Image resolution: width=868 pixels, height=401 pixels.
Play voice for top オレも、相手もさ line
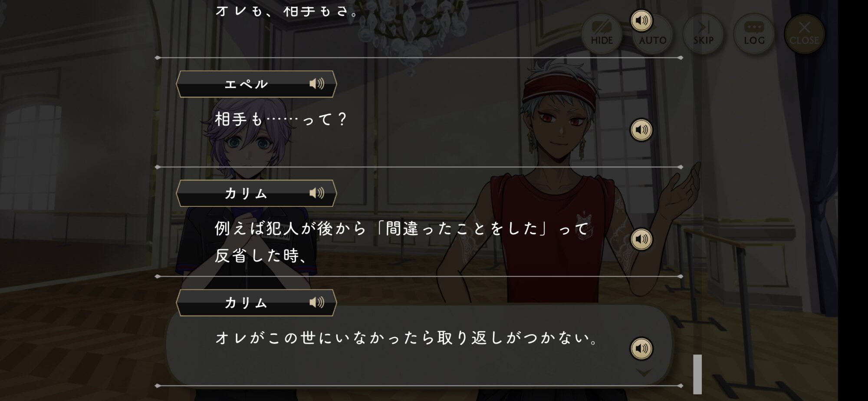click(641, 20)
